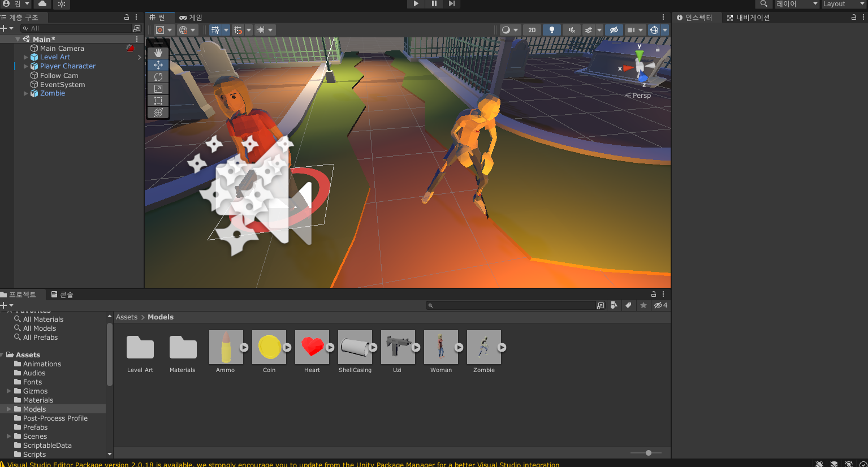Expand the Player Character object

click(x=25, y=66)
